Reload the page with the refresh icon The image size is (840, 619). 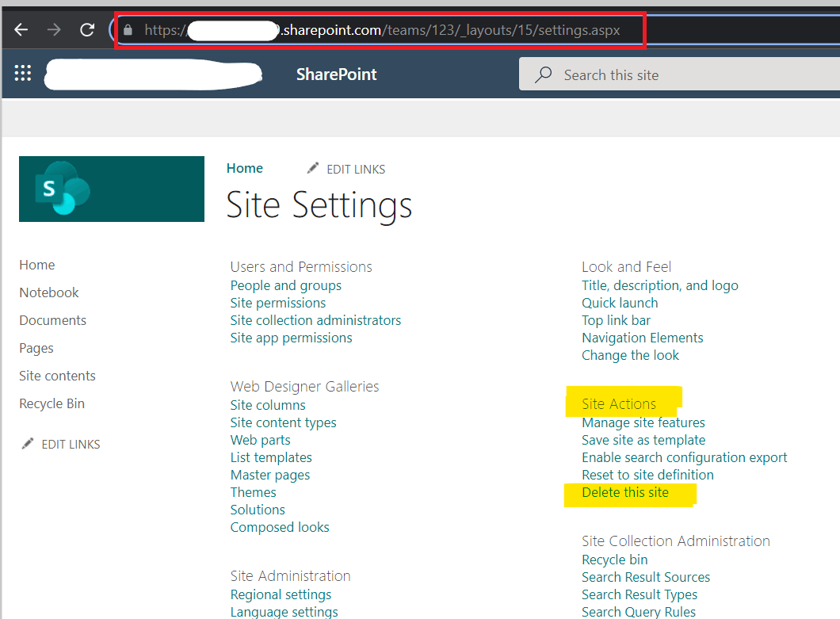tap(86, 29)
